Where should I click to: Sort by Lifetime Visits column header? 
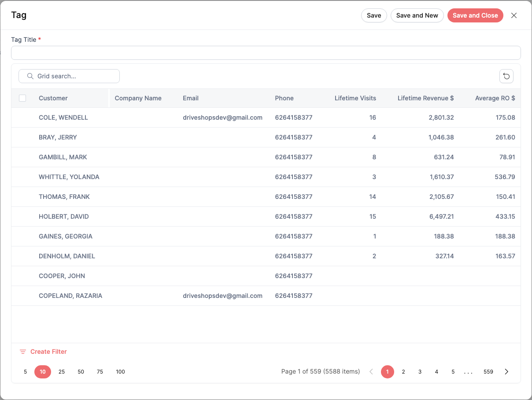355,98
